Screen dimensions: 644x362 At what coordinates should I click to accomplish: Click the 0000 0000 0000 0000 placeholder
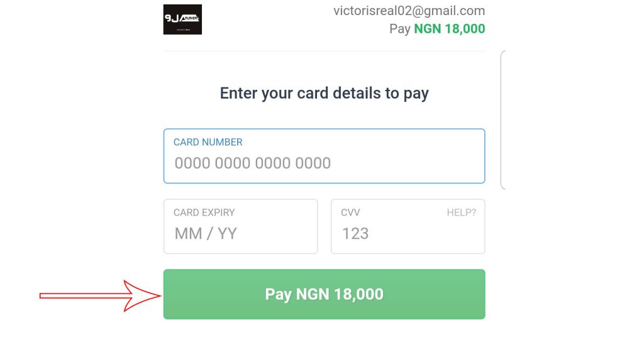click(x=252, y=163)
